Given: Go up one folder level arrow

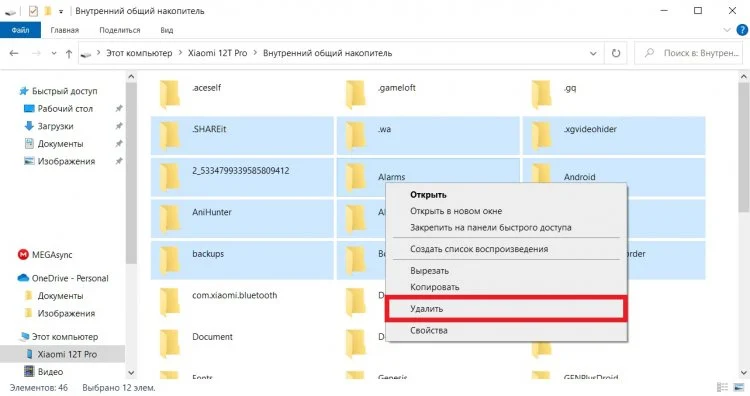Looking at the screenshot, I should tap(69, 54).
